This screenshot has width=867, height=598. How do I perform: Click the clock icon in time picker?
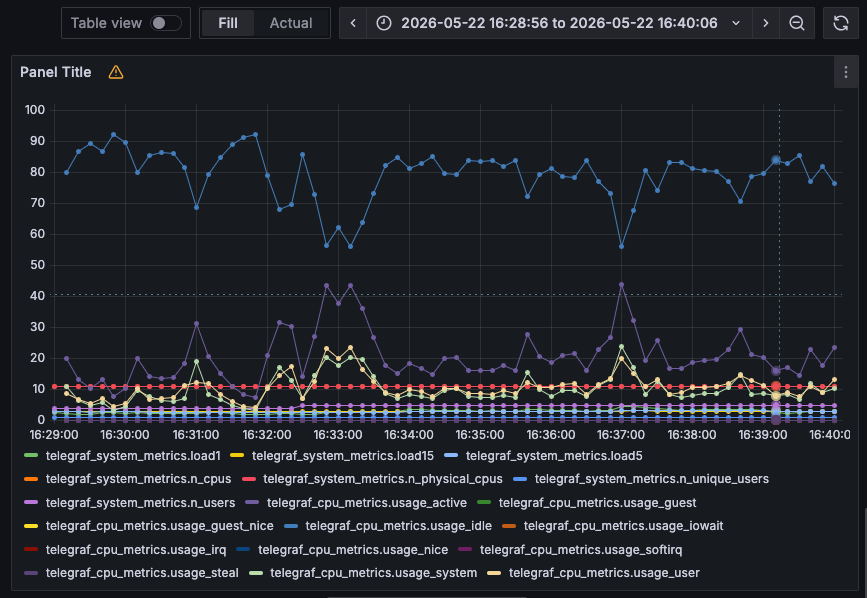[384, 23]
